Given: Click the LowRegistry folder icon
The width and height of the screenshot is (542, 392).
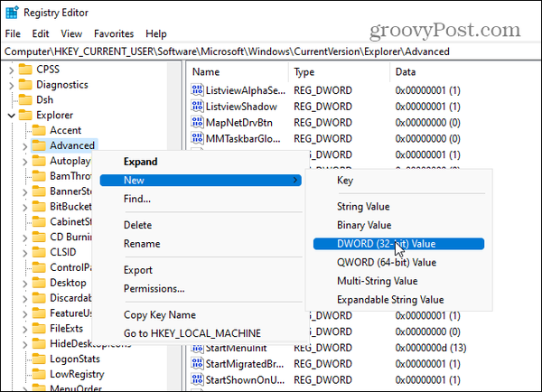Looking at the screenshot, I should (x=39, y=374).
